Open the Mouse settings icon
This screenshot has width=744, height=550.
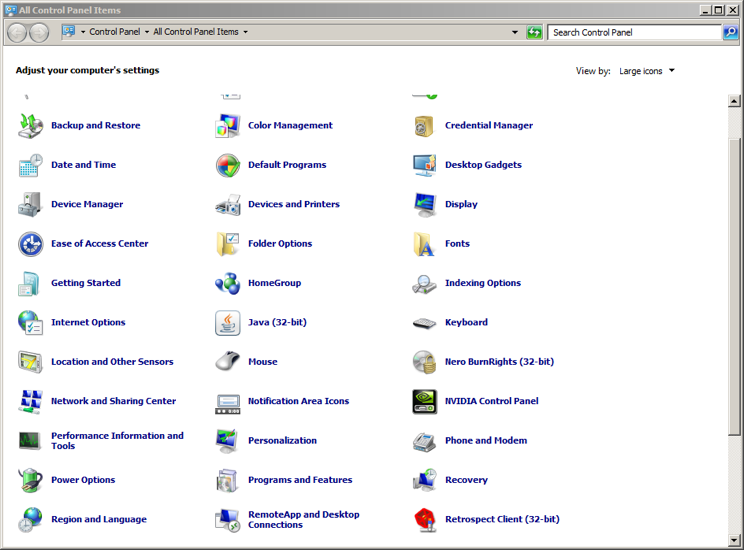click(x=228, y=362)
